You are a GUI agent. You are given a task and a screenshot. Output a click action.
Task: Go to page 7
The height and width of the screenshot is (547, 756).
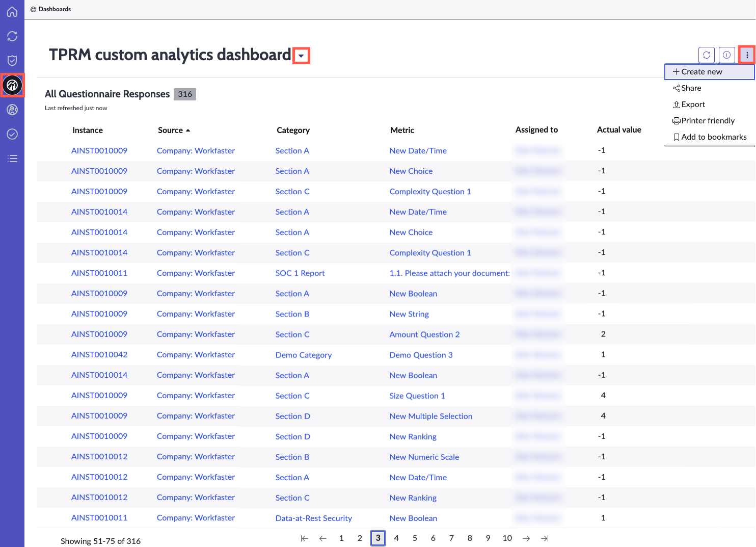click(451, 538)
